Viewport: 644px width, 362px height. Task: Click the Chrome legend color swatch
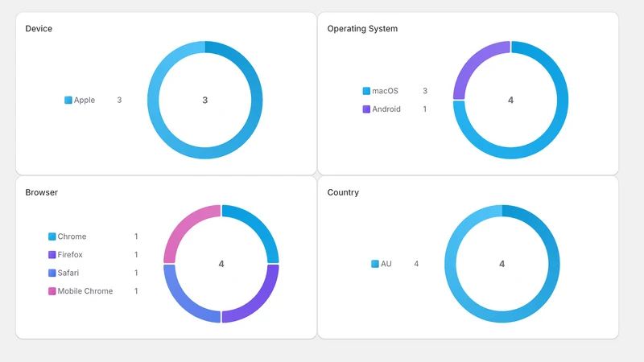point(52,237)
